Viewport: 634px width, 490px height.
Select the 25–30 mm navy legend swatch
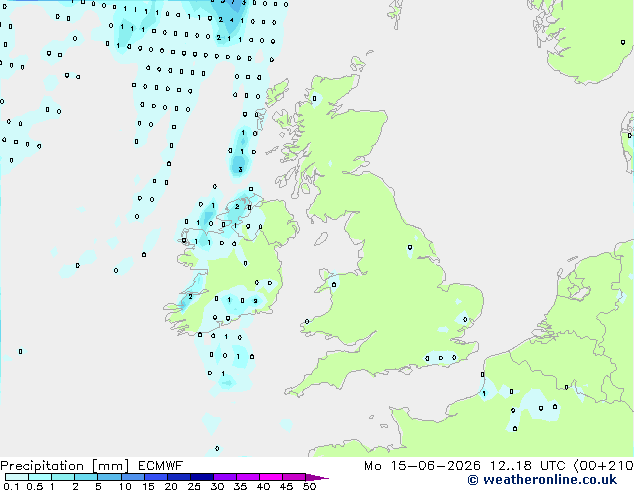click(x=202, y=477)
